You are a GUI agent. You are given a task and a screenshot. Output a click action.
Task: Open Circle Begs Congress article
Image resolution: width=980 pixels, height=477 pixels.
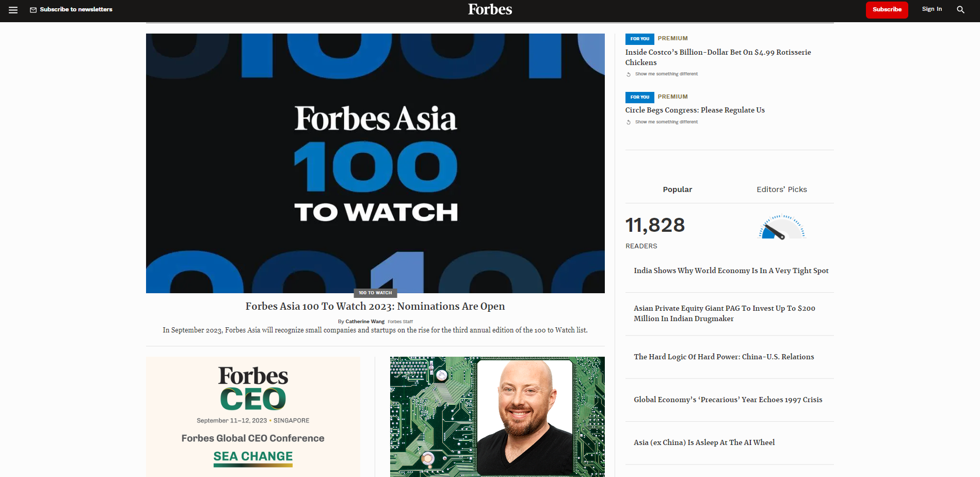pyautogui.click(x=695, y=110)
